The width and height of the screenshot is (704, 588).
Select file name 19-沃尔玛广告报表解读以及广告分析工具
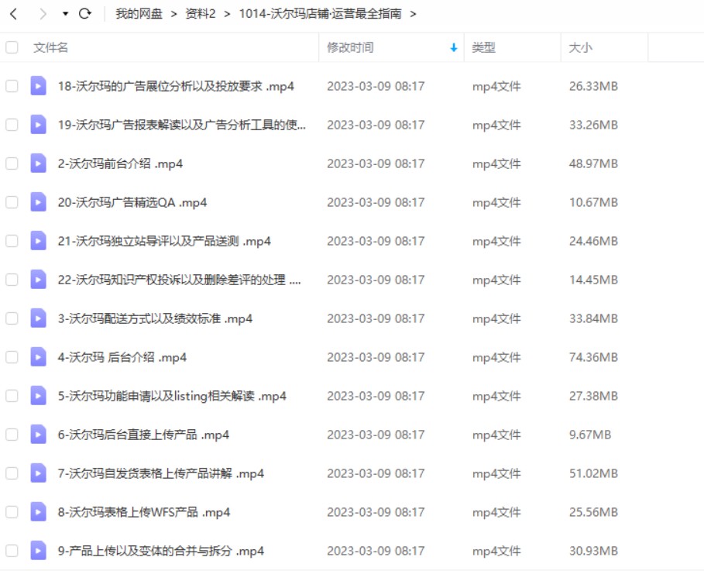pos(182,125)
